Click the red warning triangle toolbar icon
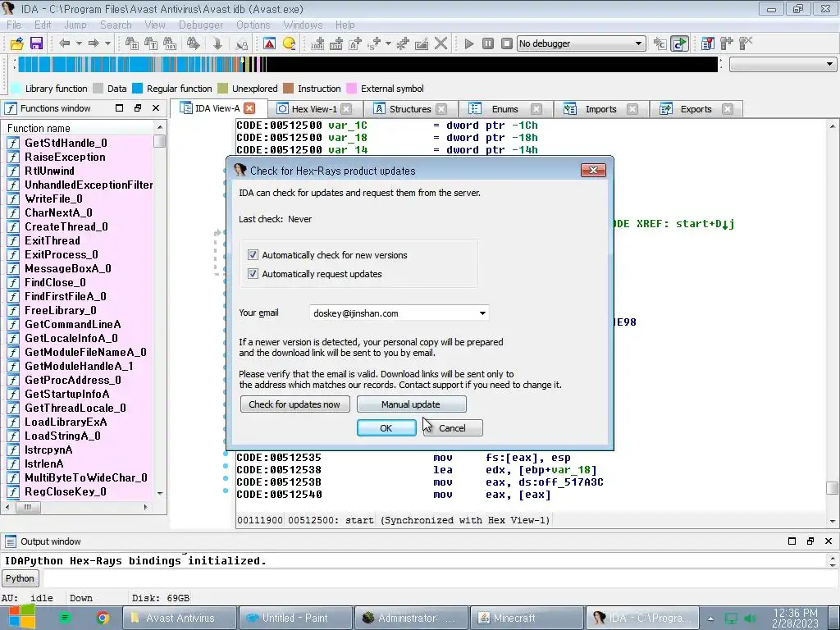Screen dimensions: 840x630 269,43
